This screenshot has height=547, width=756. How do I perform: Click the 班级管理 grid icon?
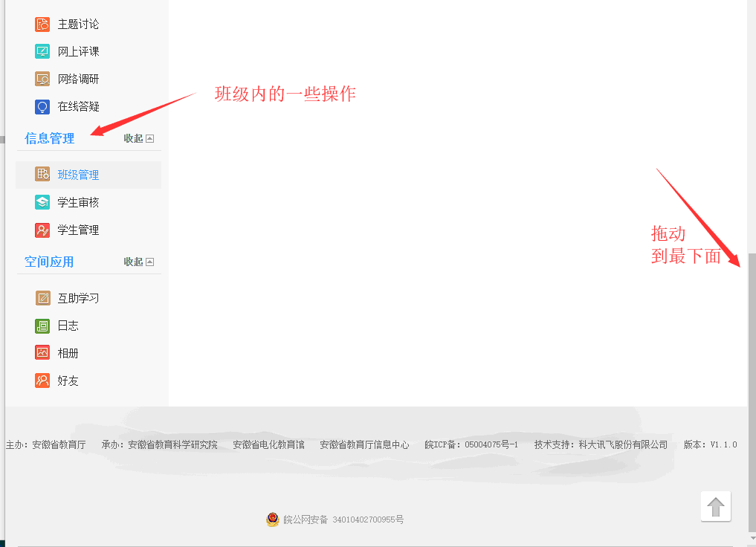tap(42, 175)
